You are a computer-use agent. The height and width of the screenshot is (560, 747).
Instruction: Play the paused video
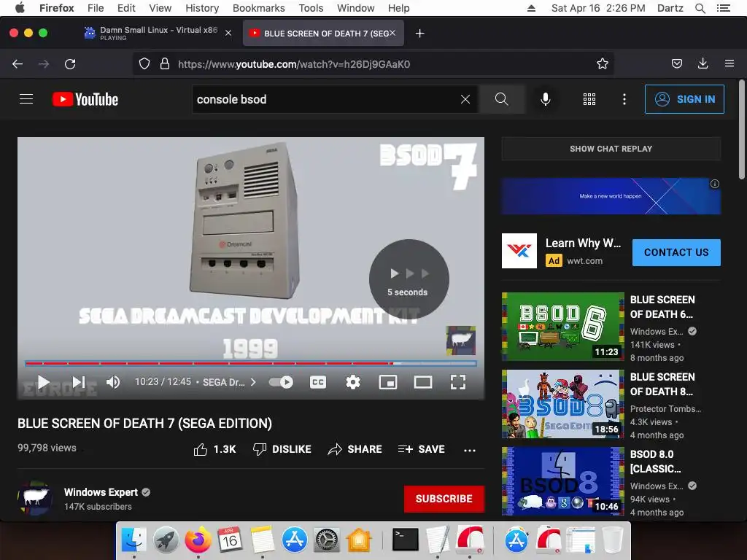(x=43, y=382)
